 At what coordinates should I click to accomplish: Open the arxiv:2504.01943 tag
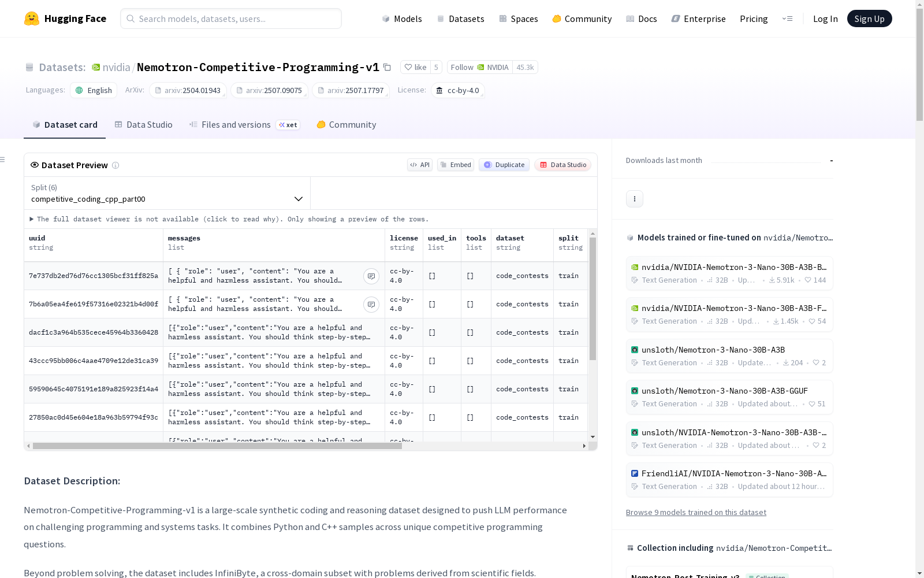[188, 91]
